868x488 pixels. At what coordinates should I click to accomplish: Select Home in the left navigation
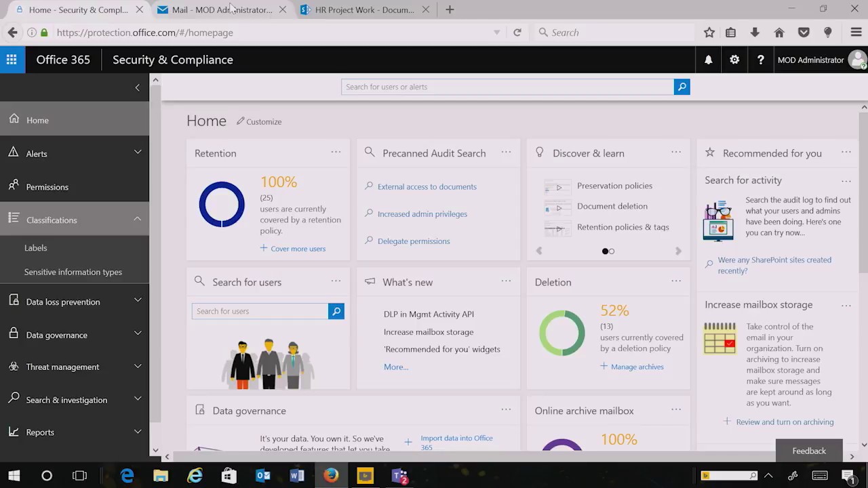coord(75,120)
